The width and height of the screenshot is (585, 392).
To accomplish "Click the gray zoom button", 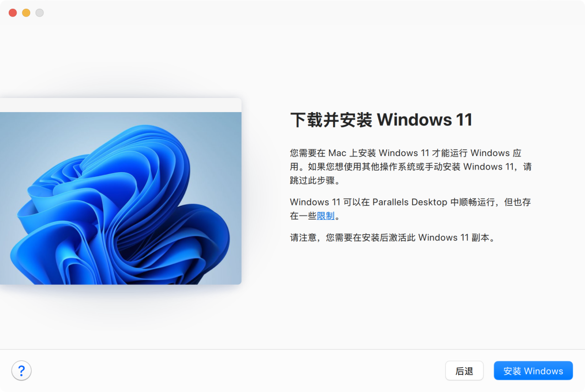I will [39, 13].
